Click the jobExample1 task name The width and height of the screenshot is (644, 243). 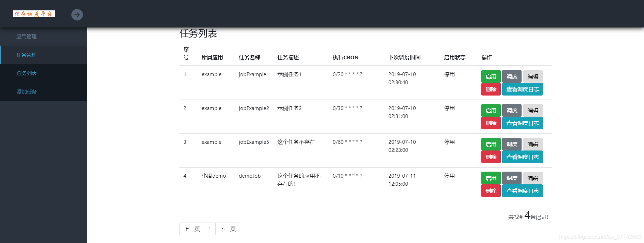point(254,74)
